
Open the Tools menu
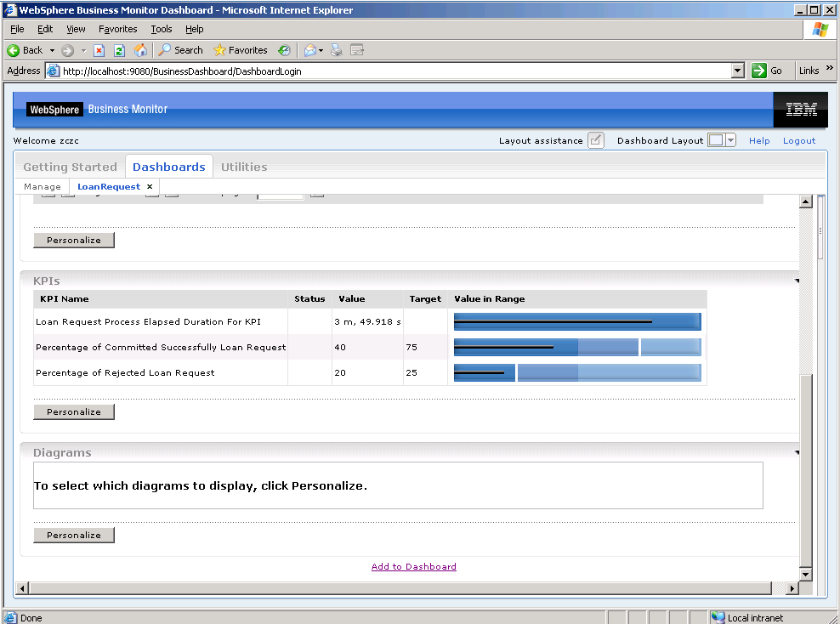(162, 29)
